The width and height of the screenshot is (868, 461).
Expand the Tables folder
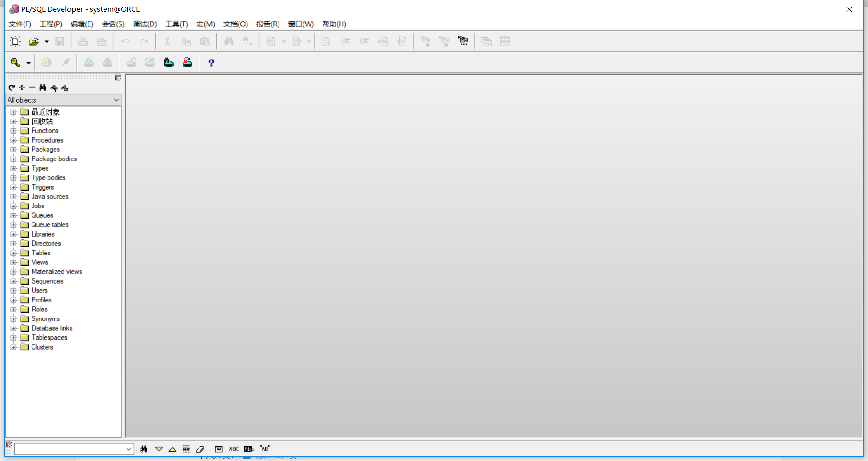click(x=13, y=253)
